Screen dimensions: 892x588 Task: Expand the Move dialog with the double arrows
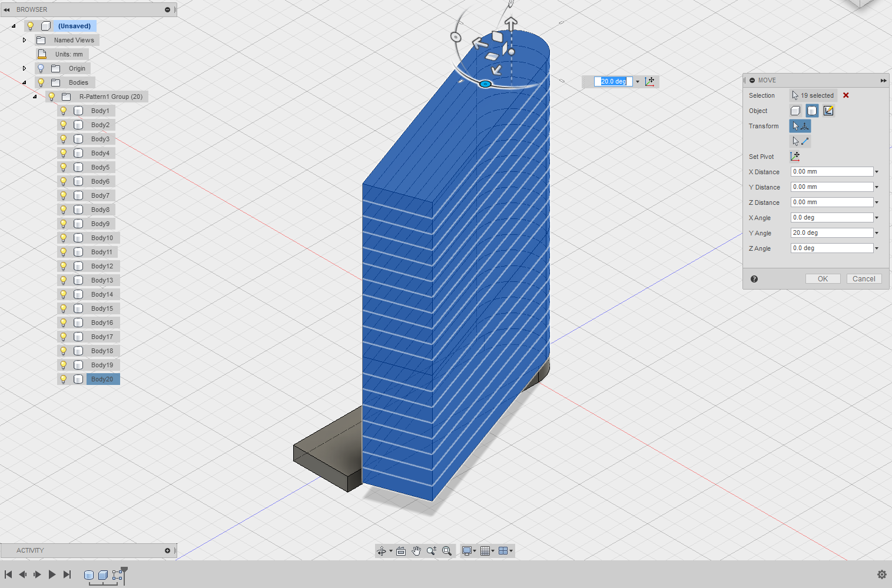tap(883, 80)
